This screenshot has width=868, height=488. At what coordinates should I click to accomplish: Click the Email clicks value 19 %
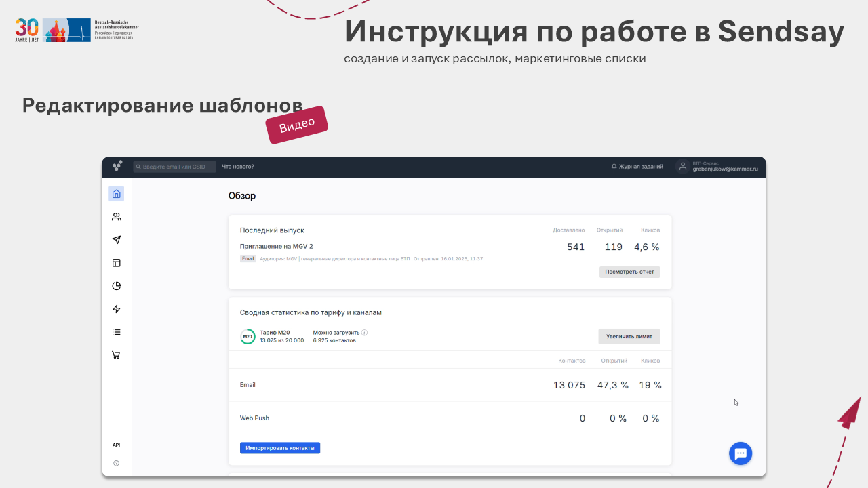click(x=650, y=385)
